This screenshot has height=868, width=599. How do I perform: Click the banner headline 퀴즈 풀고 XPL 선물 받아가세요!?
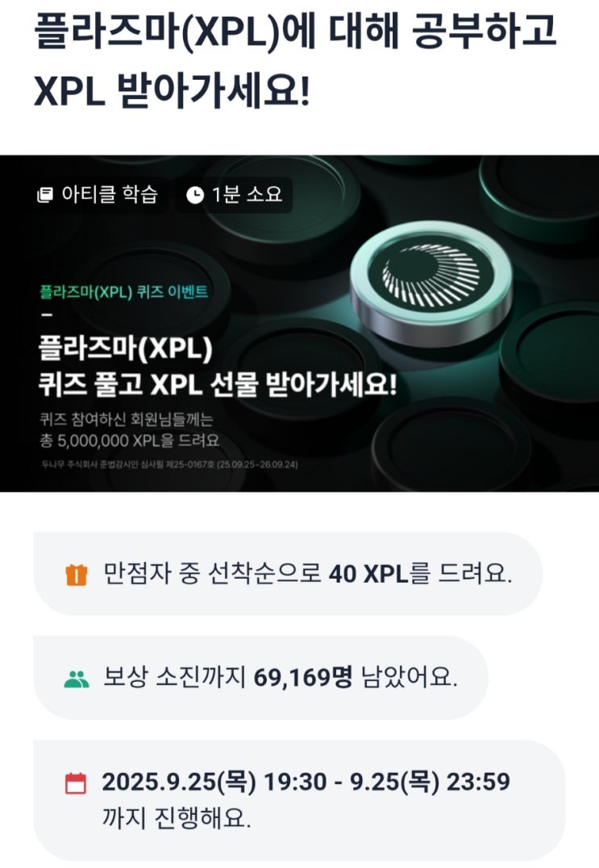click(x=218, y=384)
